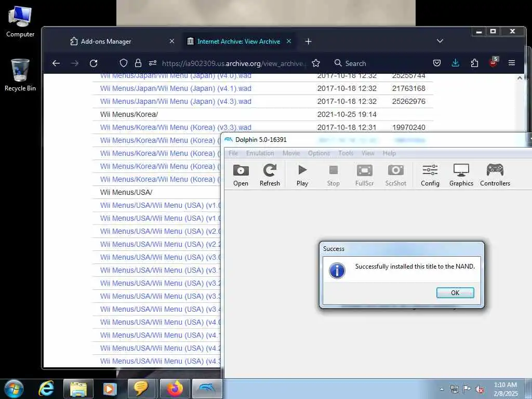Click the scroll up arrow in Firefox page
Image resolution: width=532 pixels, height=399 pixels.
pyautogui.click(x=520, y=78)
